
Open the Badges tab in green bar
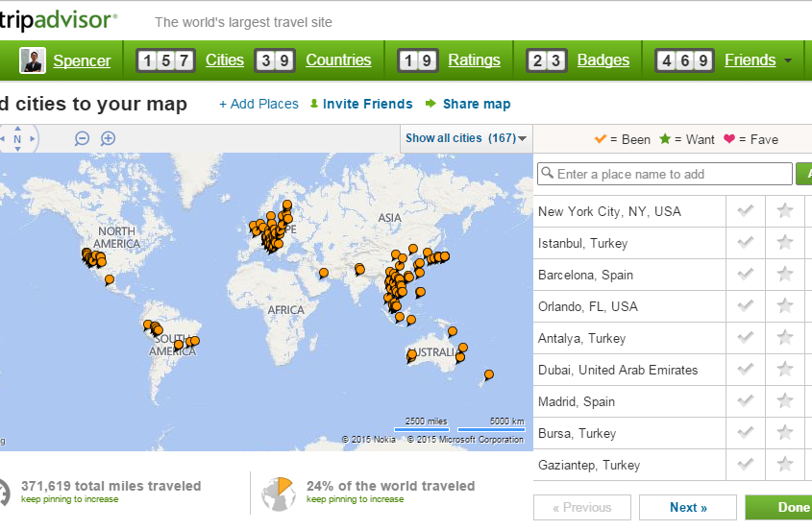(x=603, y=60)
